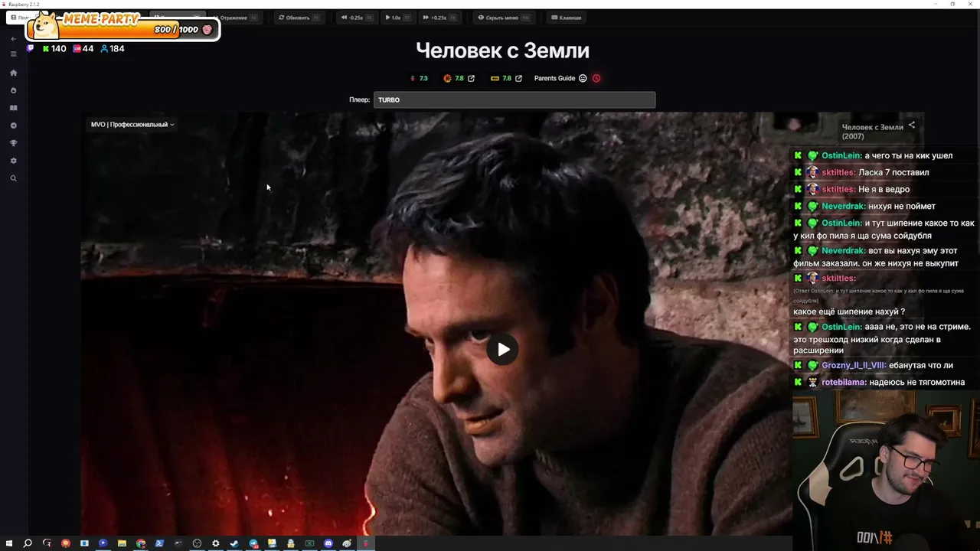Click the total viewers count 184
Screen dimensions: 980x551
pyautogui.click(x=113, y=49)
